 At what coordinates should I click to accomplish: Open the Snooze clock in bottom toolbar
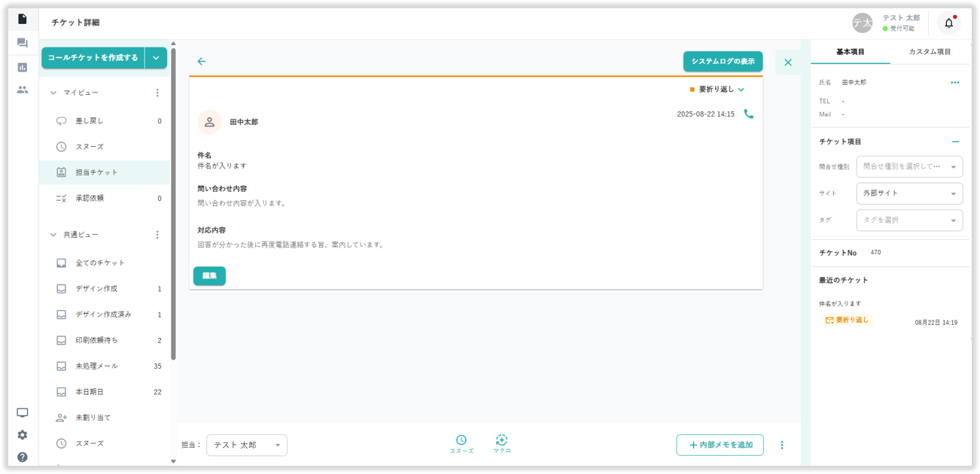(x=461, y=441)
